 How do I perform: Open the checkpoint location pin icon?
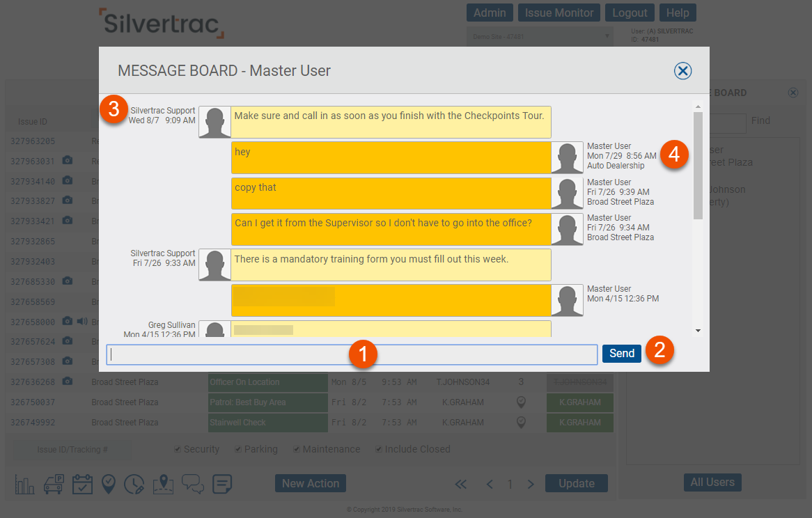[108, 485]
